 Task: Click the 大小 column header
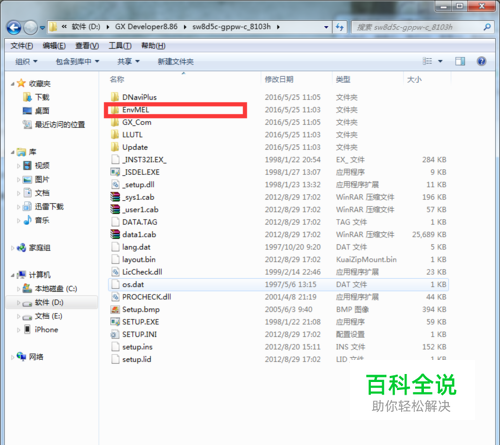[414, 79]
